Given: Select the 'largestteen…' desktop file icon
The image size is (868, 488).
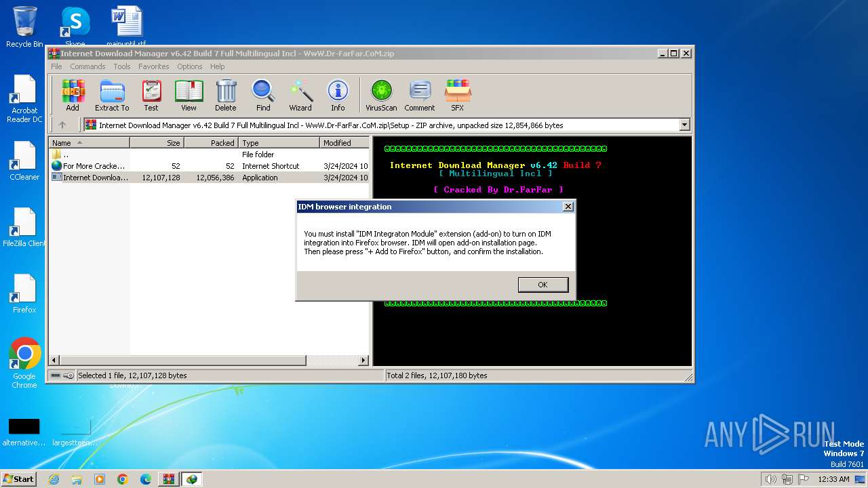Looking at the screenshot, I should [x=75, y=432].
